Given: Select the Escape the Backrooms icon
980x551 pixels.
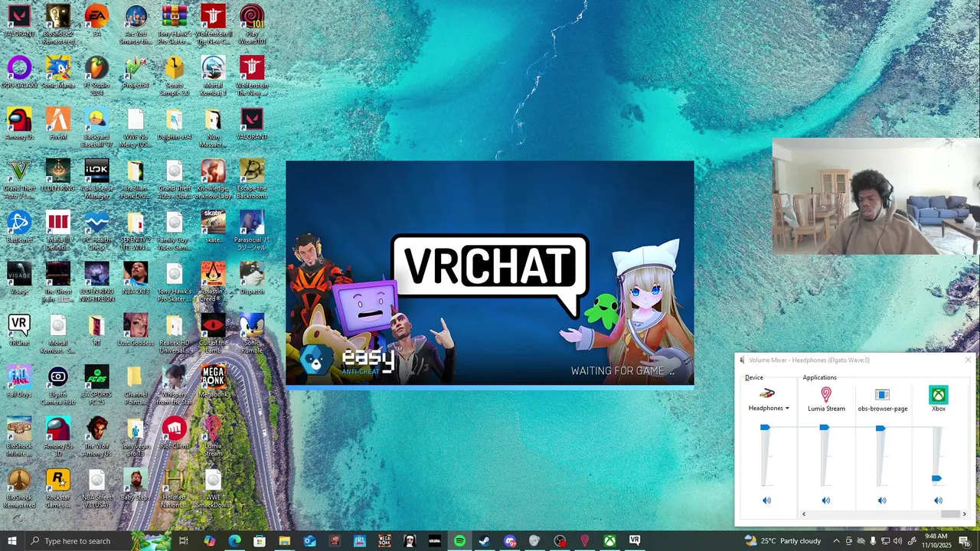Looking at the screenshot, I should pos(252,178).
